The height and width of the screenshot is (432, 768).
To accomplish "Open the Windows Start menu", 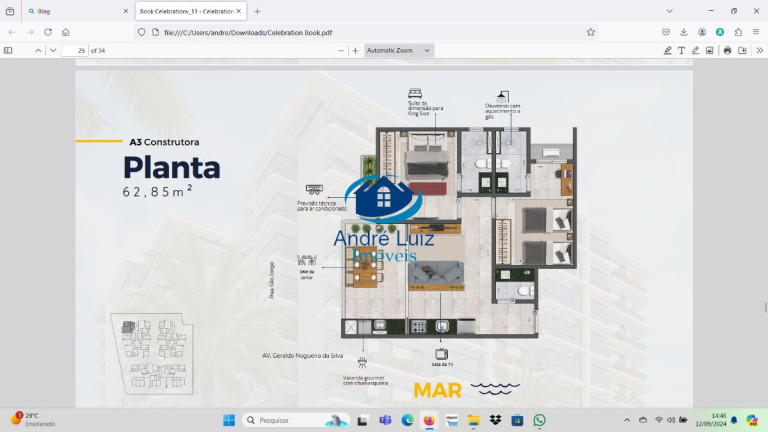I will click(x=229, y=420).
